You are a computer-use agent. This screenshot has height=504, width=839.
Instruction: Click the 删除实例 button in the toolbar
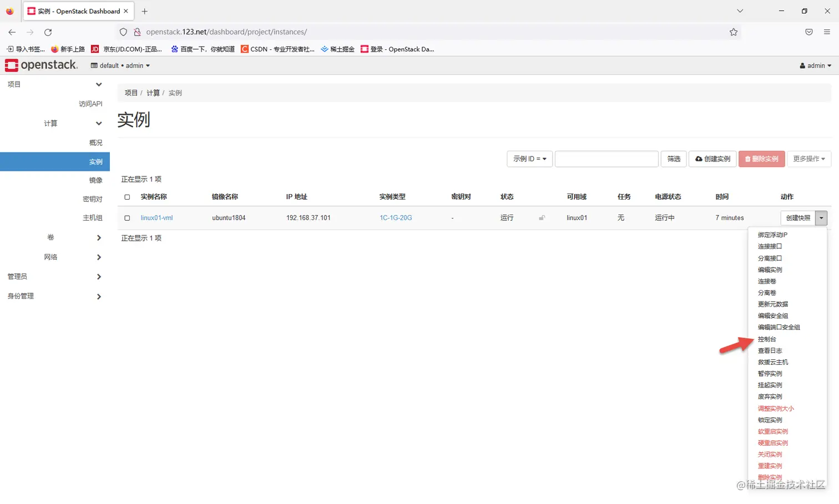coord(762,159)
